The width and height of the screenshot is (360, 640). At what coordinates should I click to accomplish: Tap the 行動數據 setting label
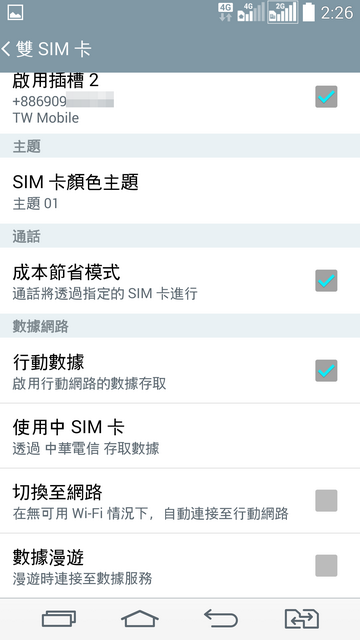(x=48, y=362)
